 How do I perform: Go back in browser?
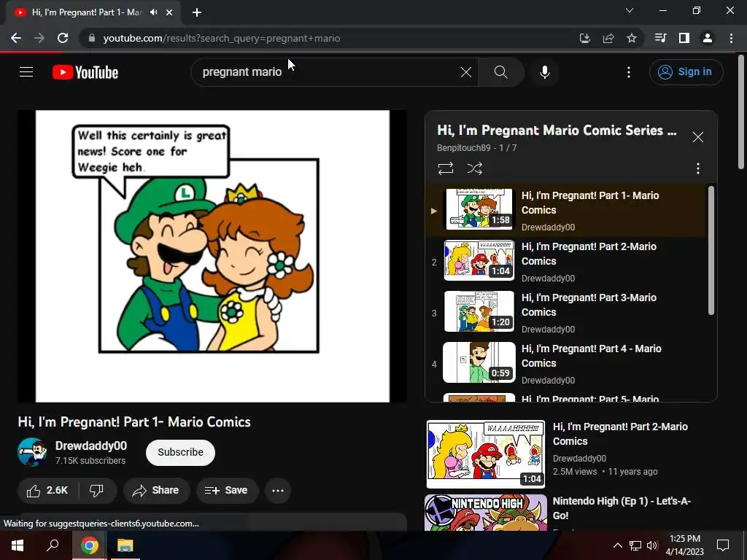[x=16, y=38]
